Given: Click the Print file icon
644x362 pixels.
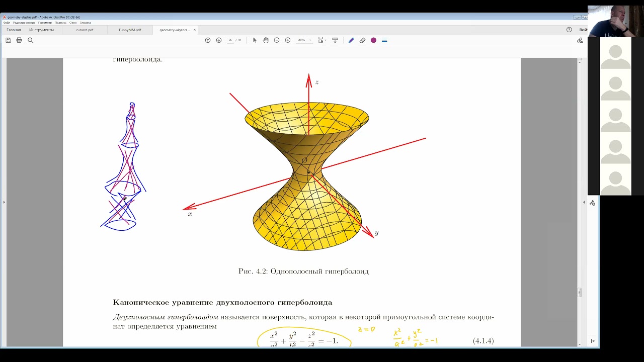Looking at the screenshot, I should point(19,40).
